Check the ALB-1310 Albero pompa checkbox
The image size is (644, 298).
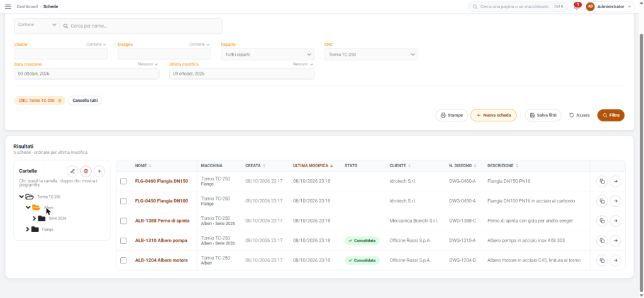click(x=123, y=241)
